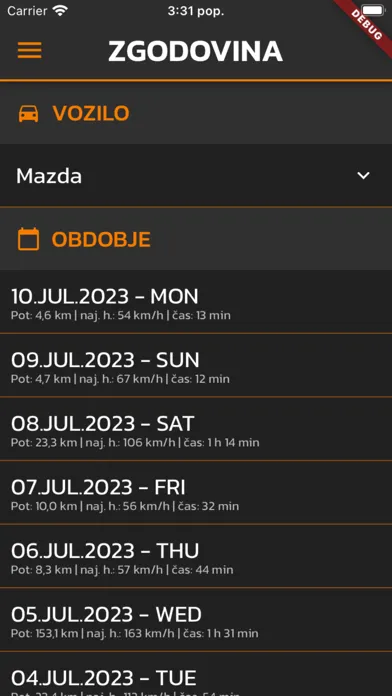Open the 10.JUL.2023 – MON entry
The image size is (392, 696).
pyautogui.click(x=196, y=302)
